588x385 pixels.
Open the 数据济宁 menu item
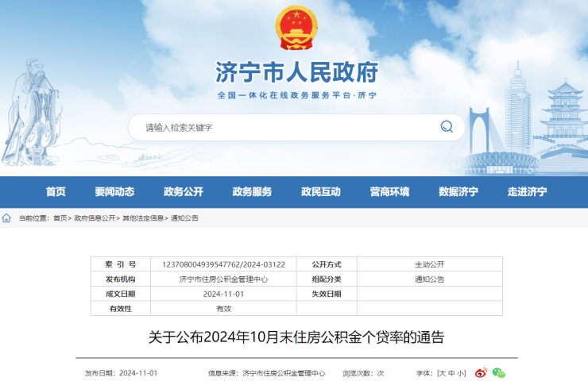pyautogui.click(x=458, y=191)
